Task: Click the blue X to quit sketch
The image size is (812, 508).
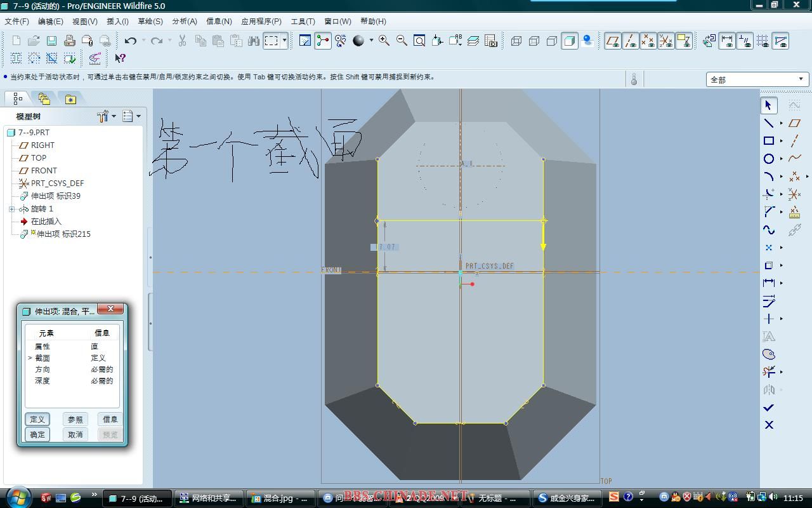Action: pos(769,425)
